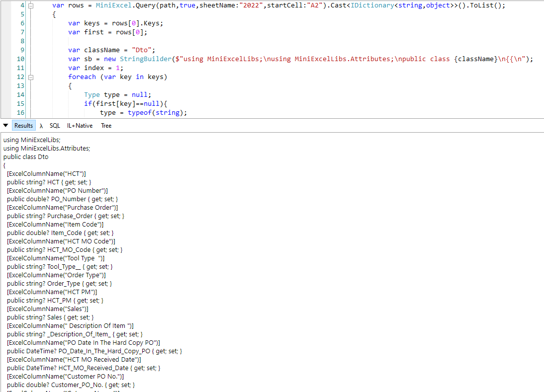544x392 pixels.
Task: Select the Results tab
Action: click(x=23, y=125)
